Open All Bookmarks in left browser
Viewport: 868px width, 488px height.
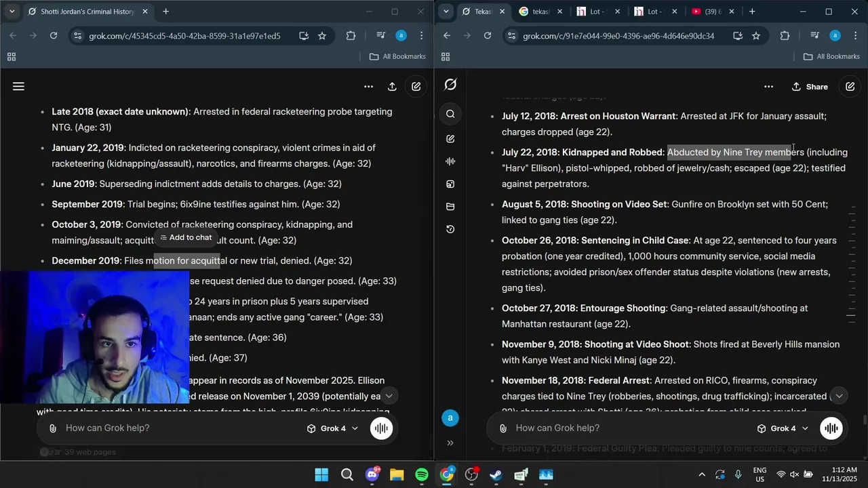coord(397,57)
